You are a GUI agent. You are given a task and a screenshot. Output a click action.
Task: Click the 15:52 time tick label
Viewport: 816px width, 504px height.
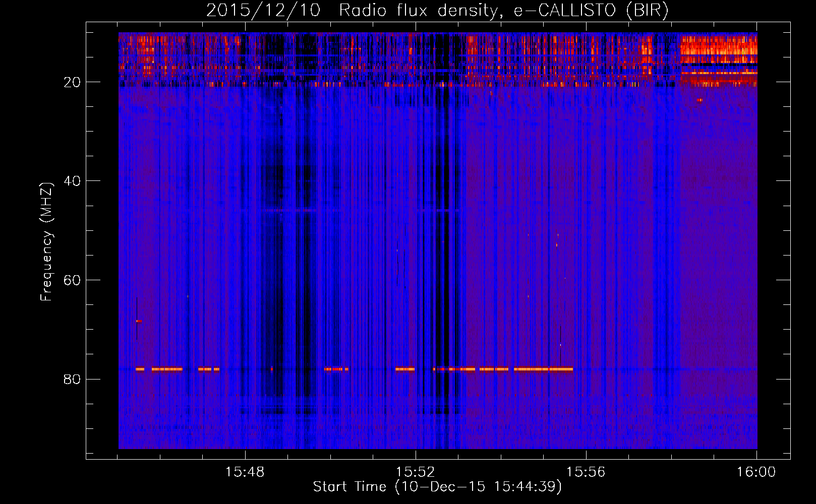[416, 472]
